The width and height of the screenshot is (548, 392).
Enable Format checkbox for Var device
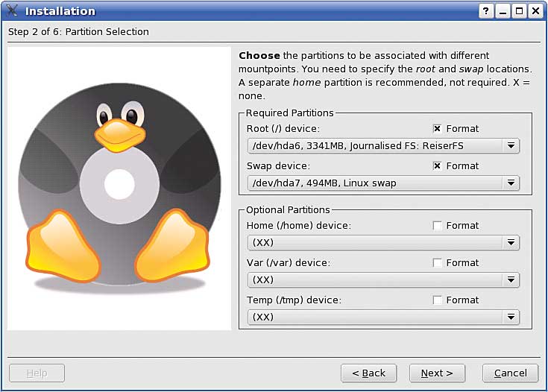click(437, 263)
